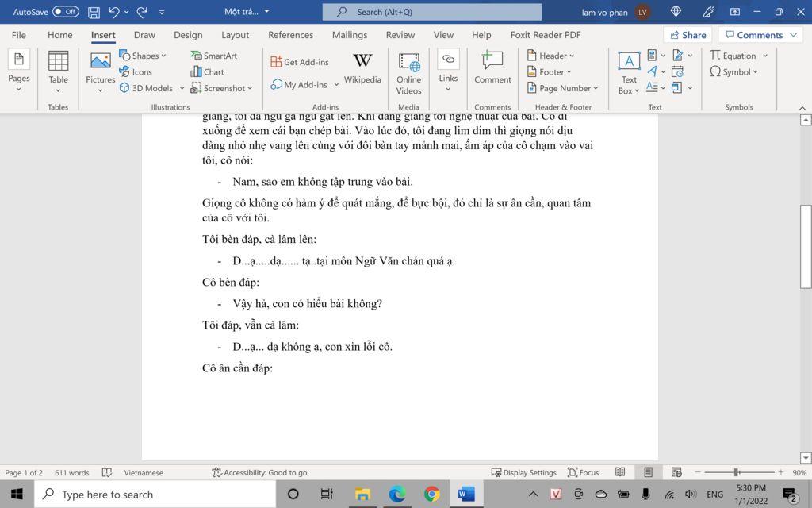Open the Pictures insert button
812x508 pixels.
pos(101,72)
